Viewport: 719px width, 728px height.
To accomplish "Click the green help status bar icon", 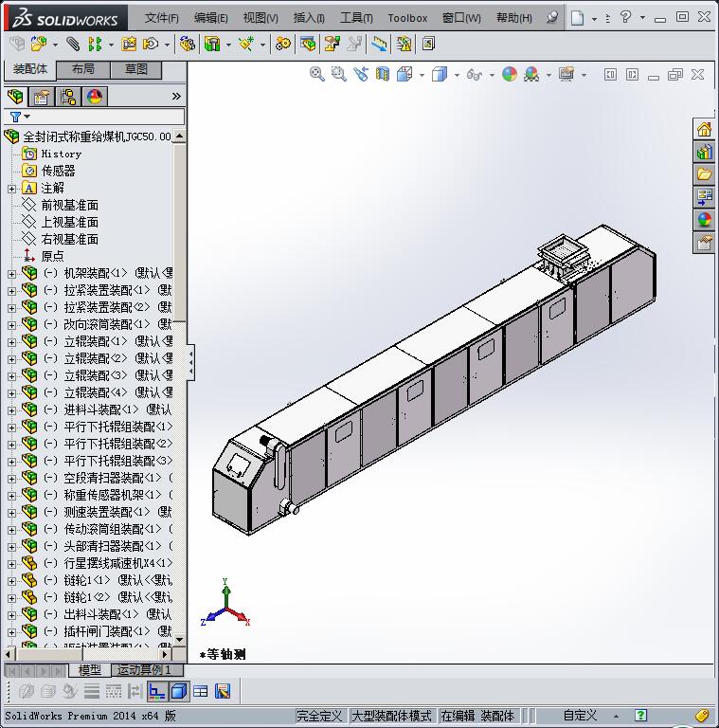I will [640, 716].
